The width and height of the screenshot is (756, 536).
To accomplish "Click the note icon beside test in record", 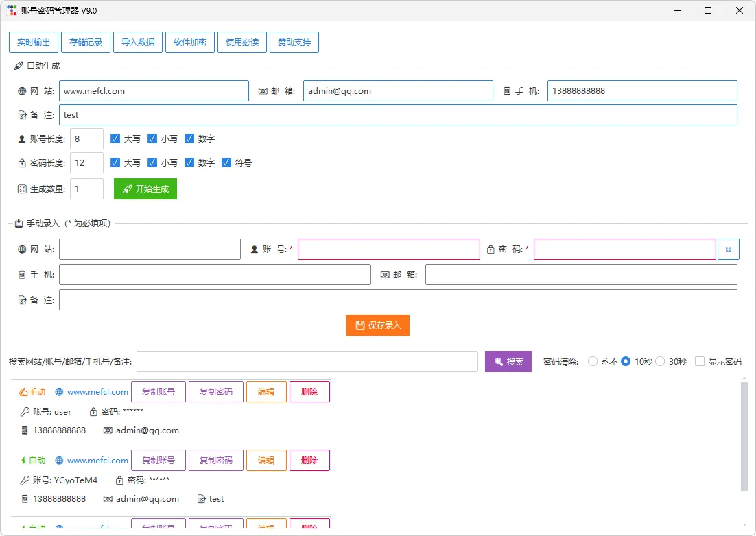I will coord(202,499).
